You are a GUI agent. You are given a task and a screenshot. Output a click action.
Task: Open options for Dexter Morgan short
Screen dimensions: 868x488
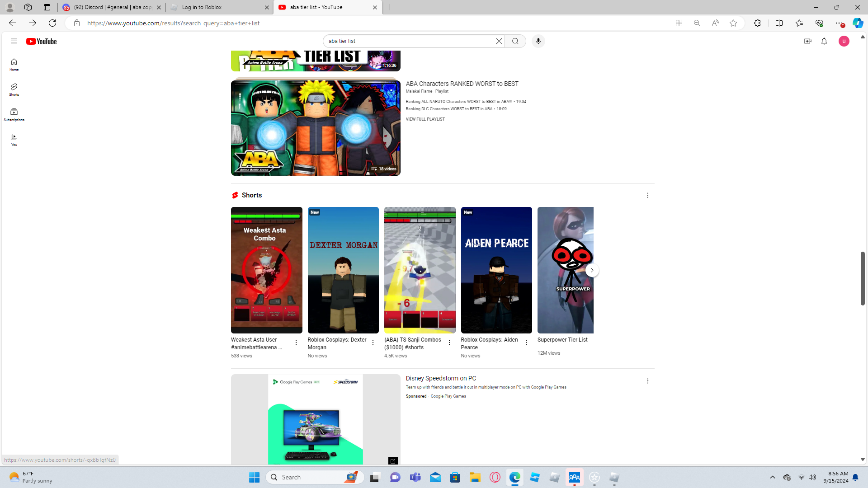[373, 343]
